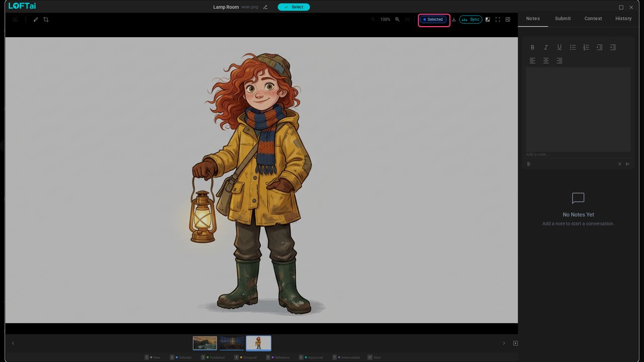Viewport: 644px width, 362px height.
Task: Open the Selected status dropdown
Action: (x=434, y=20)
